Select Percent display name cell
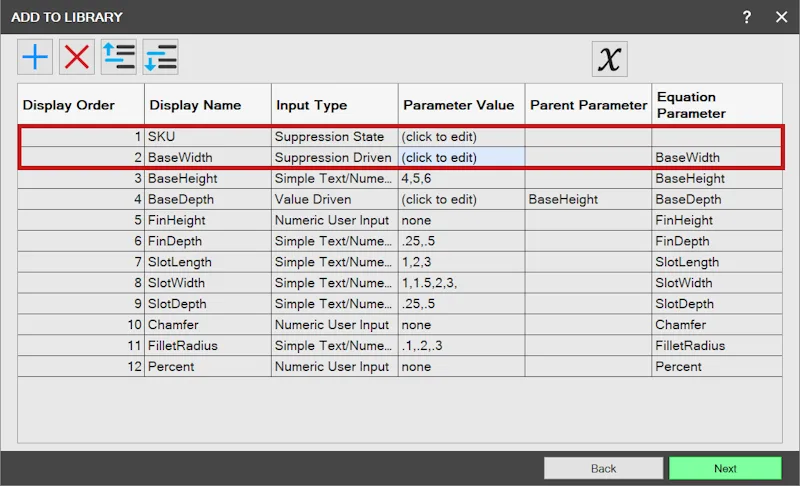800x486 pixels. (x=208, y=367)
